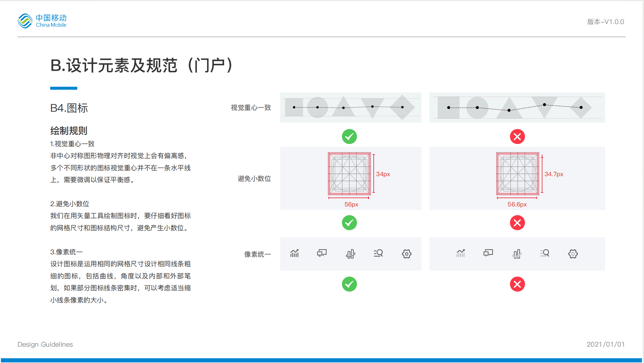The width and height of the screenshot is (644, 363).
Task: Click the red X under the thin-stroke icon row
Action: 517,284
